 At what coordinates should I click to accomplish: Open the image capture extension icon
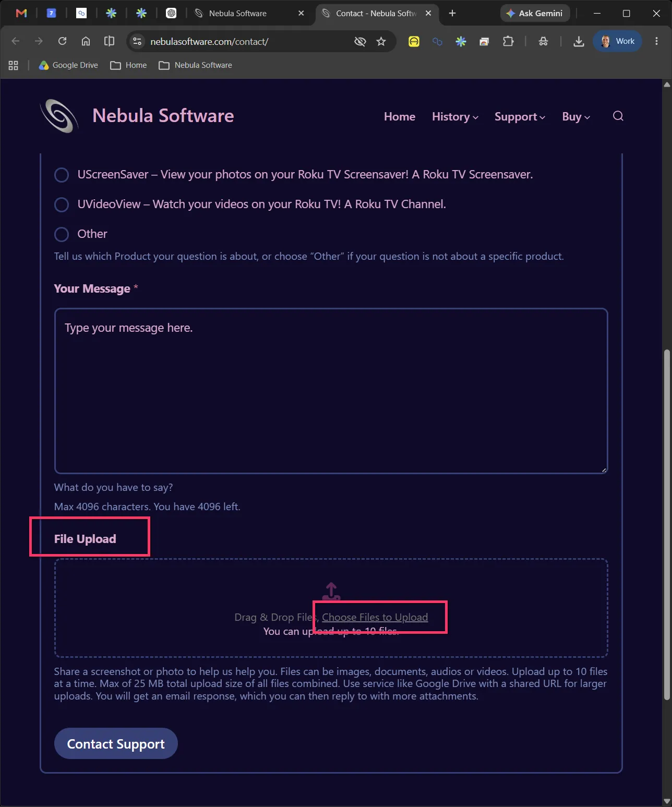pyautogui.click(x=484, y=41)
